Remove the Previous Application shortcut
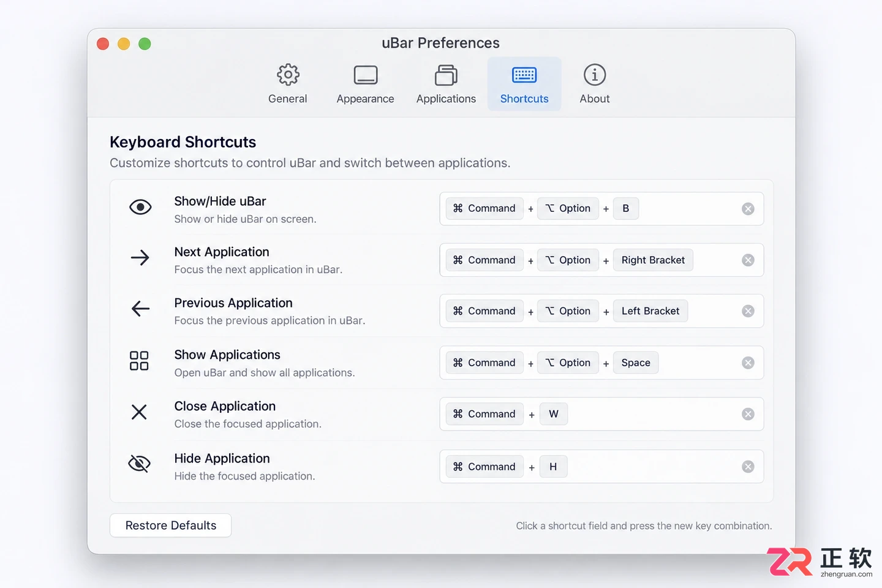Viewport: 882px width, 588px height. pyautogui.click(x=748, y=311)
